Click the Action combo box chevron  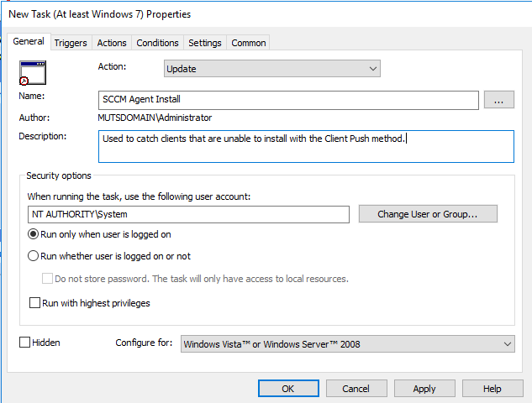372,69
